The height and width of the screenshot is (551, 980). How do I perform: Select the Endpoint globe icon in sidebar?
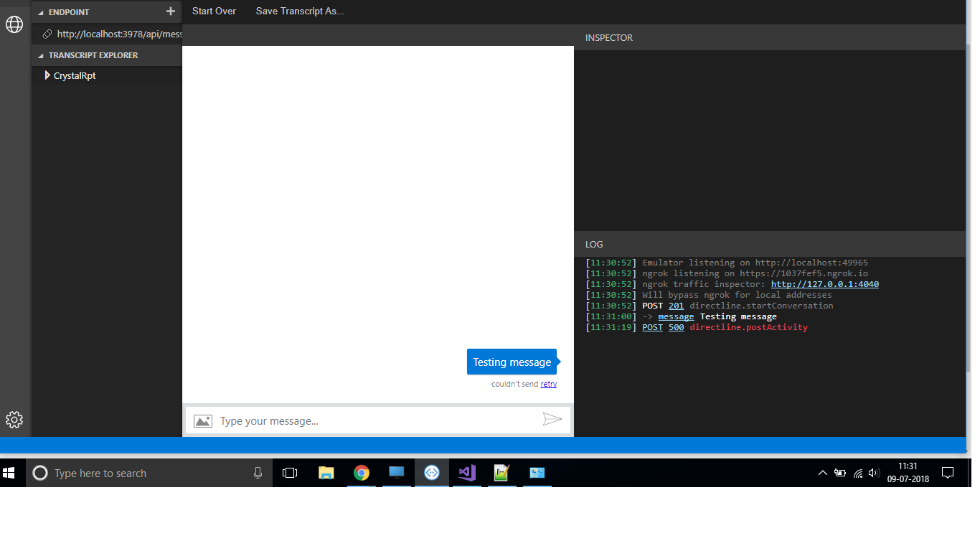pyautogui.click(x=14, y=24)
